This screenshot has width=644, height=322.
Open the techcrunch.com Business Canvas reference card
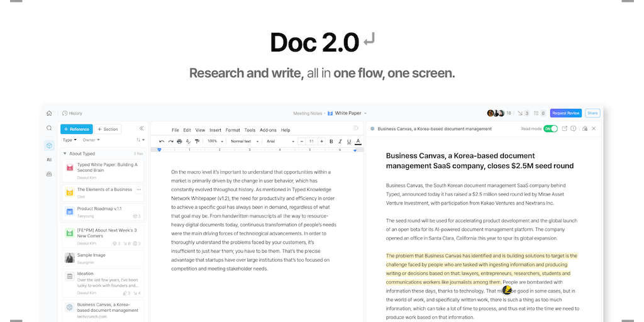(x=103, y=311)
